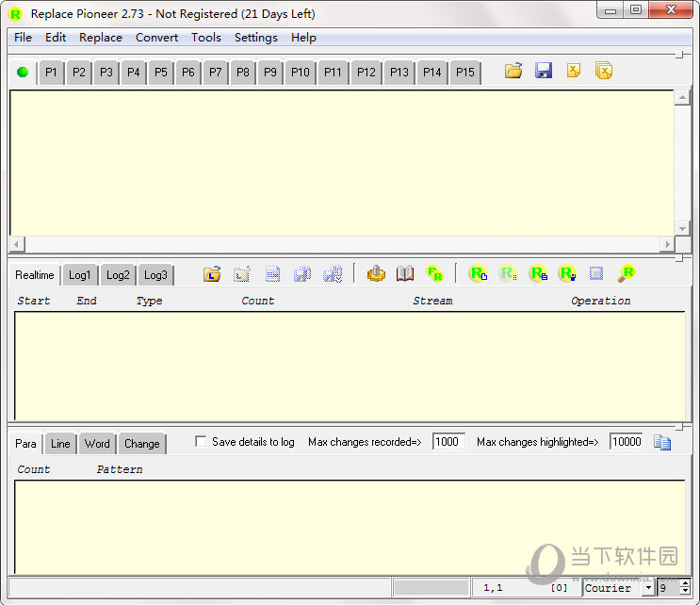The width and height of the screenshot is (700, 605).
Task: Open the book help icon
Action: pos(405,273)
